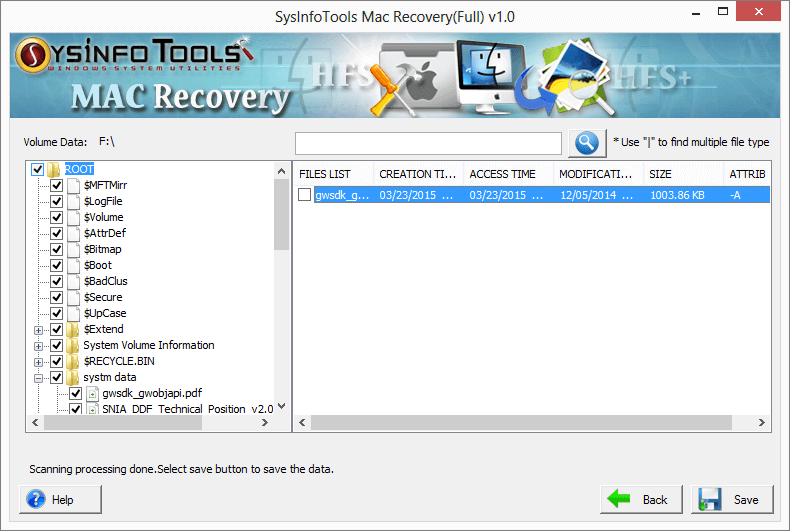Collapse the systm data node
The image size is (790, 531).
(38, 378)
